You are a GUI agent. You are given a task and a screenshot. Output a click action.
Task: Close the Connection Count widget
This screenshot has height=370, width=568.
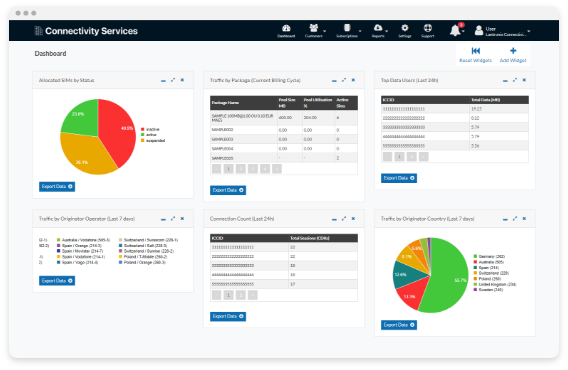tap(353, 219)
